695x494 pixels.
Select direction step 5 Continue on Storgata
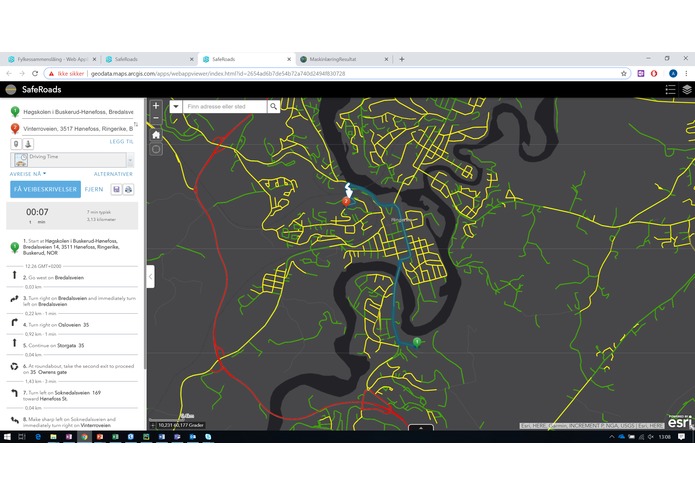(x=72, y=345)
